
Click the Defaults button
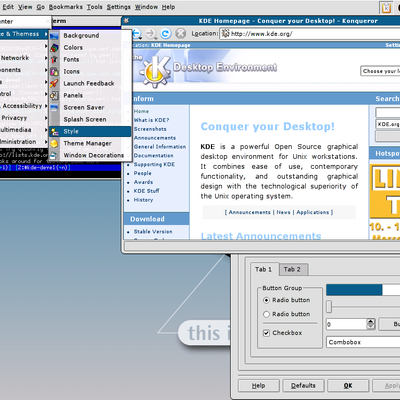[x=303, y=386]
